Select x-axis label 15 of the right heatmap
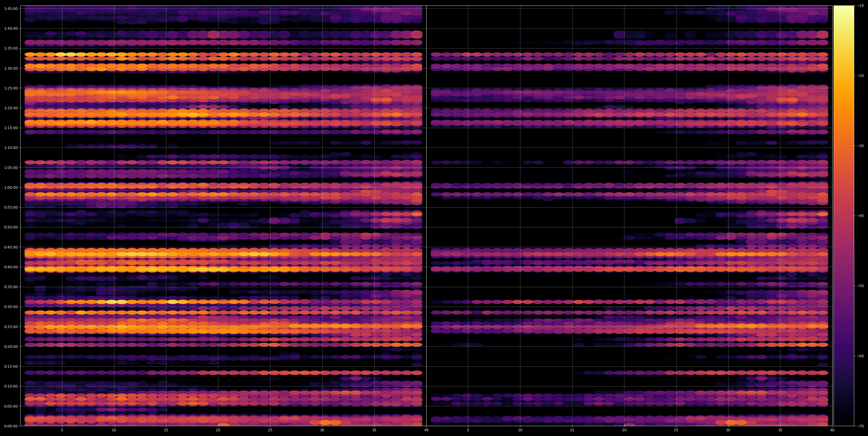This screenshot has width=868, height=436. [572, 430]
